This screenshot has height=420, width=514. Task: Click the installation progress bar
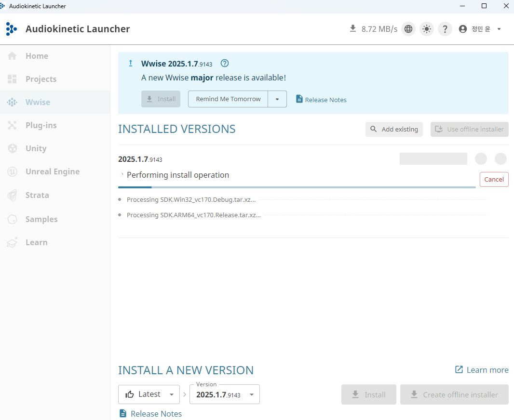click(x=297, y=187)
